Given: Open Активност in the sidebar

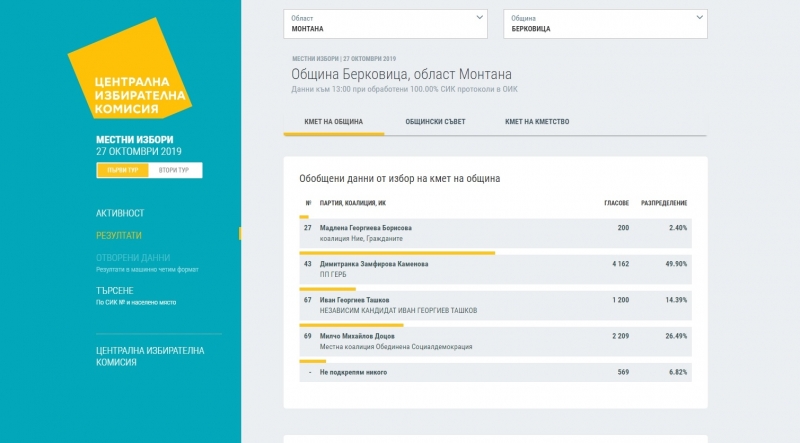Looking at the screenshot, I should [x=120, y=213].
